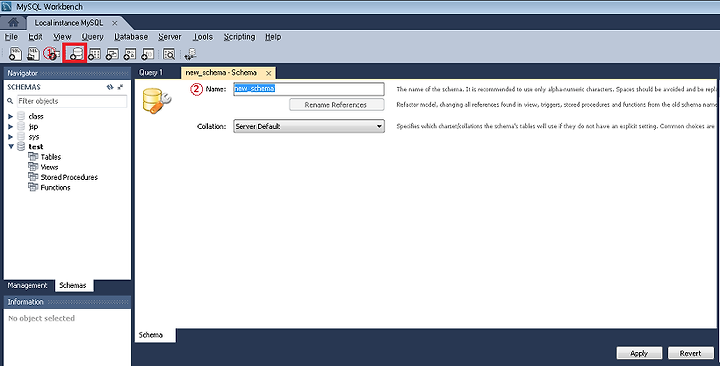Click the Revert button

pos(691,353)
